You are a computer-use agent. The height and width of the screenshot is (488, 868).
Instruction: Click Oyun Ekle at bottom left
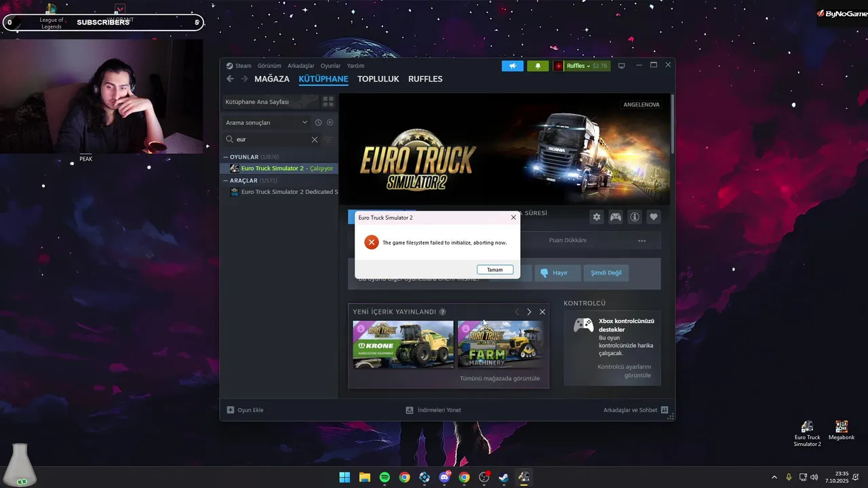coord(245,410)
